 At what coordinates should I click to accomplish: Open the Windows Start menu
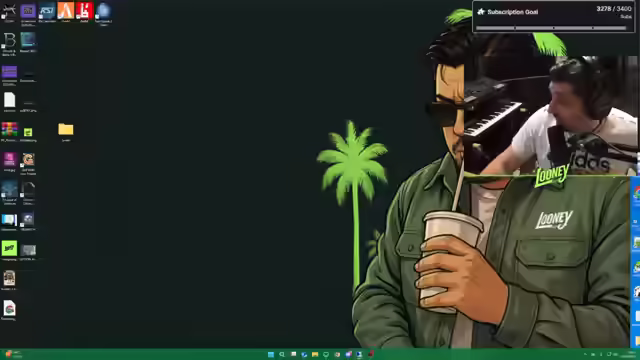271,354
